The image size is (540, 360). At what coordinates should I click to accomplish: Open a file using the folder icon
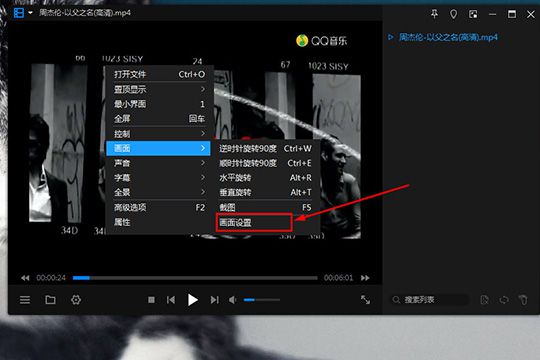50,300
